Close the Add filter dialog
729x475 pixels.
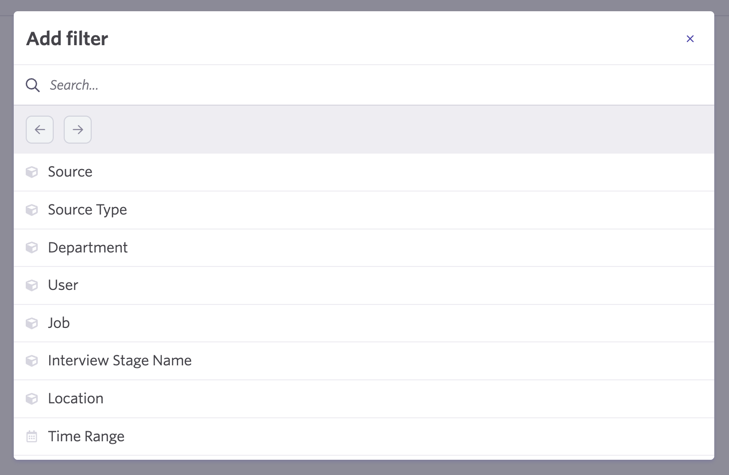tap(690, 39)
